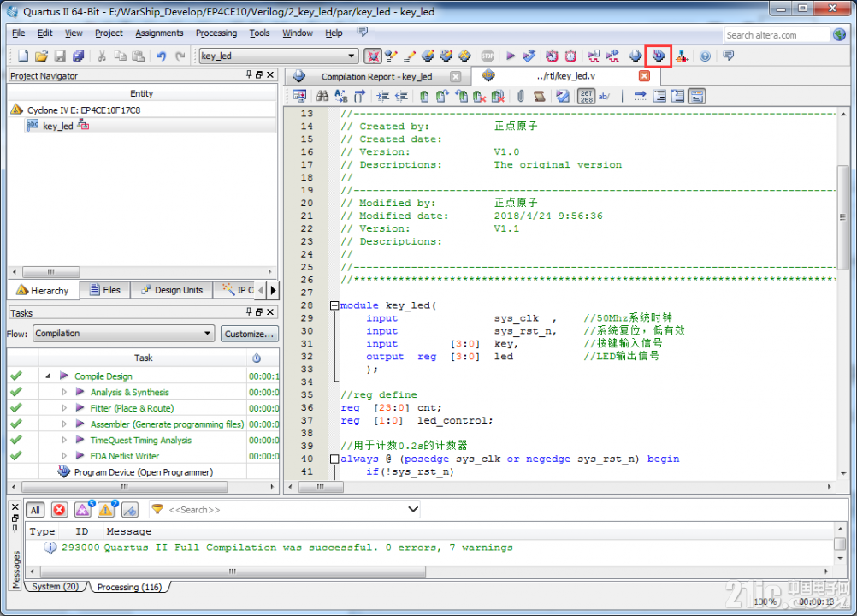
Task: Expand the Analysis & Synthesis task
Action: coord(64,392)
